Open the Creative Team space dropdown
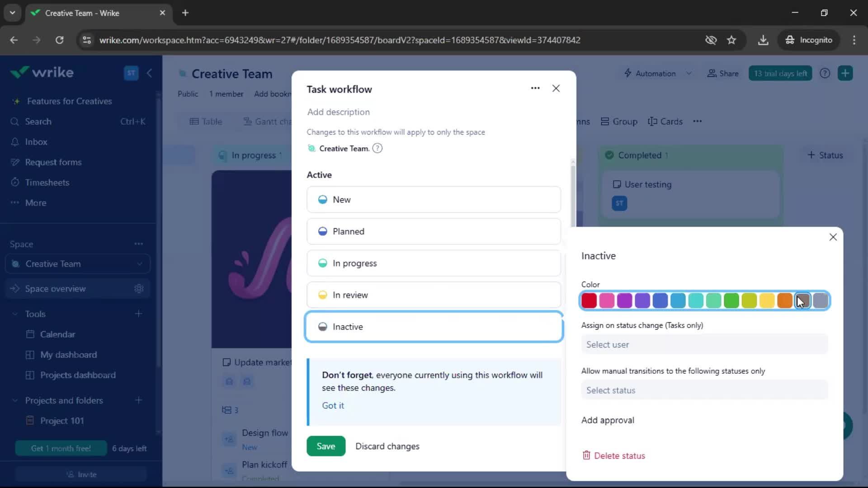 [x=78, y=264]
